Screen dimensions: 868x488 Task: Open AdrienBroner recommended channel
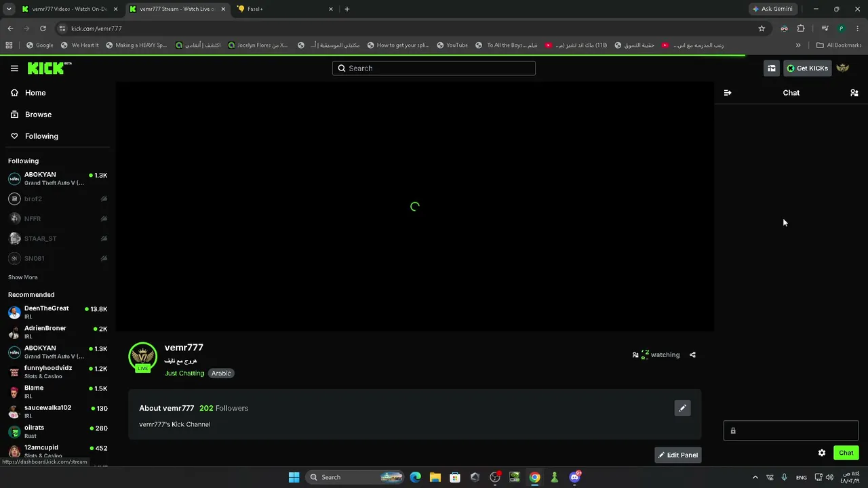tap(57, 332)
